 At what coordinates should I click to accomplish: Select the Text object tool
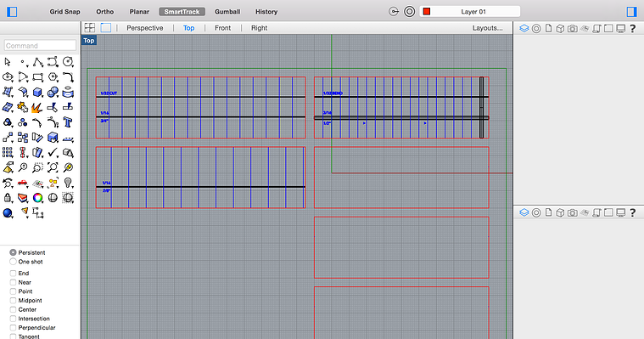68,122
